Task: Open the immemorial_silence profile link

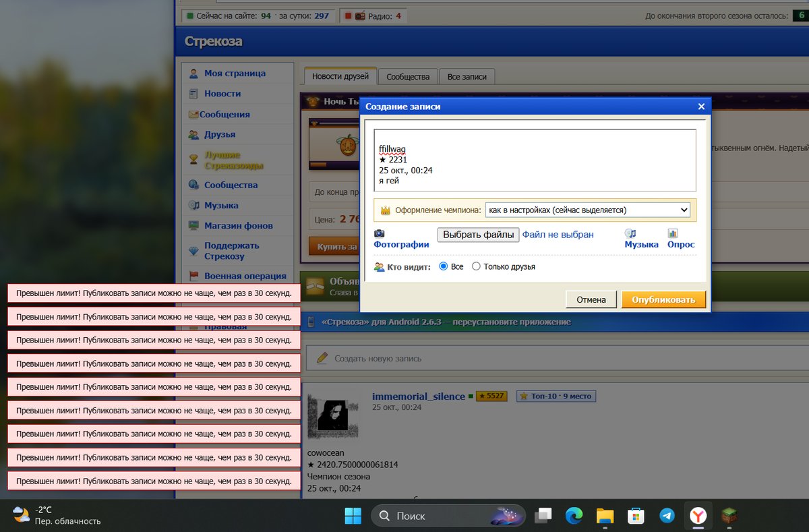Action: tap(419, 396)
